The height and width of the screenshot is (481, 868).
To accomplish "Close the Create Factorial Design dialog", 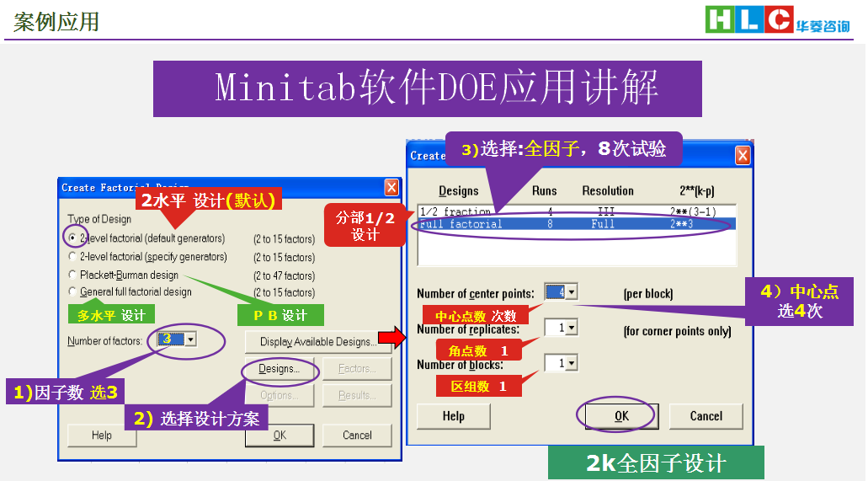I will click(391, 187).
